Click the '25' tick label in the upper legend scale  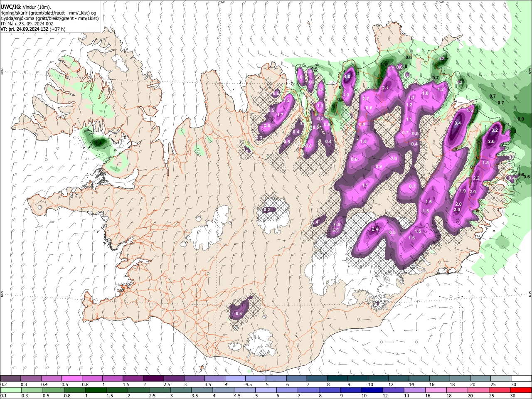point(493,384)
